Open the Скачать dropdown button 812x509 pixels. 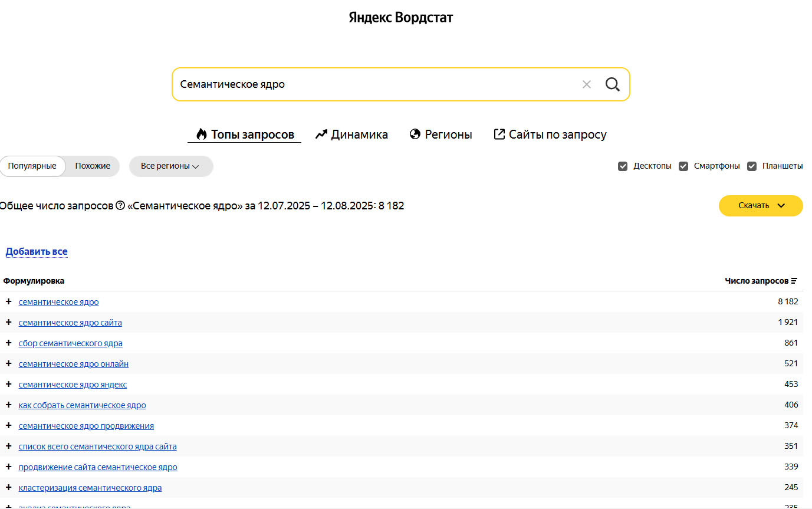[761, 206]
